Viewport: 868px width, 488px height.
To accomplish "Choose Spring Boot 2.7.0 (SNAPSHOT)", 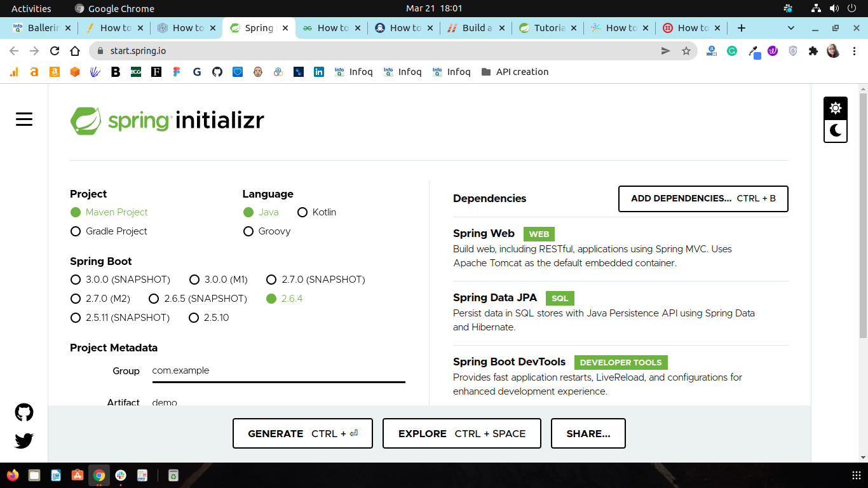I will (x=315, y=280).
